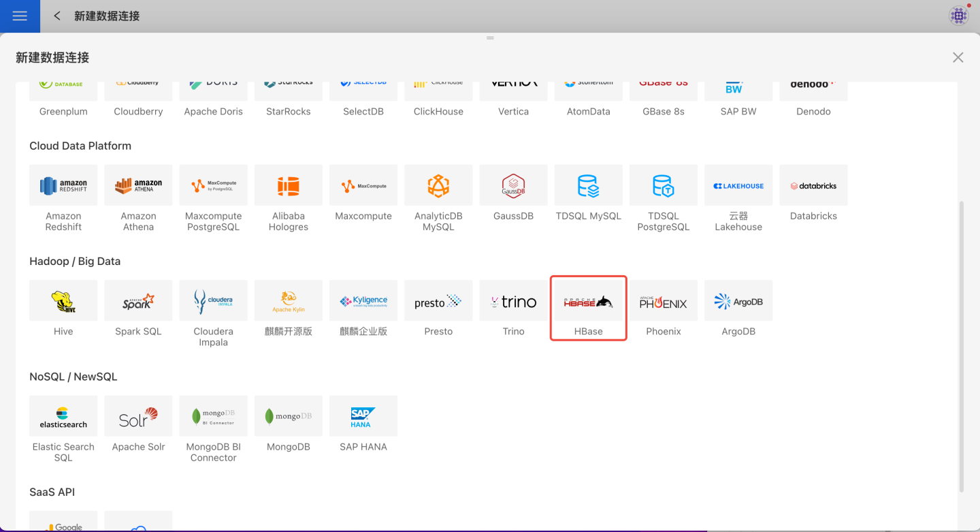Open the hamburger main menu
The image size is (980, 532).
pyautogui.click(x=20, y=16)
